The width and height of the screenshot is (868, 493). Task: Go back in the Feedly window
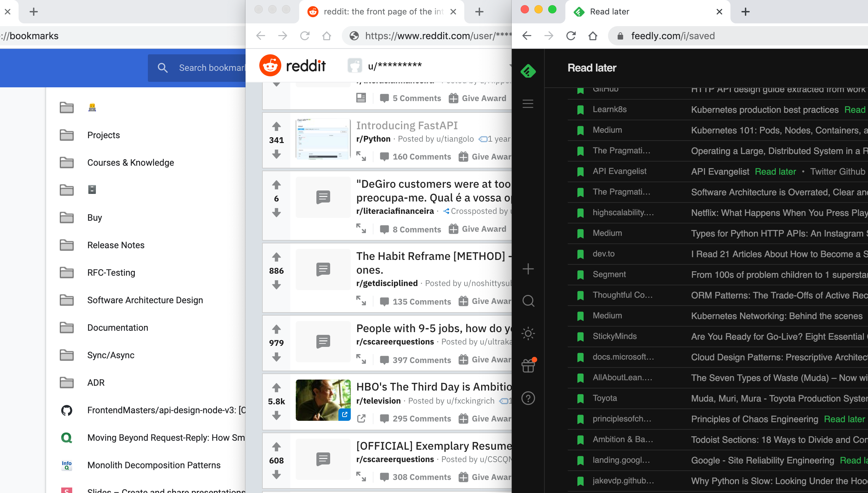(x=527, y=36)
